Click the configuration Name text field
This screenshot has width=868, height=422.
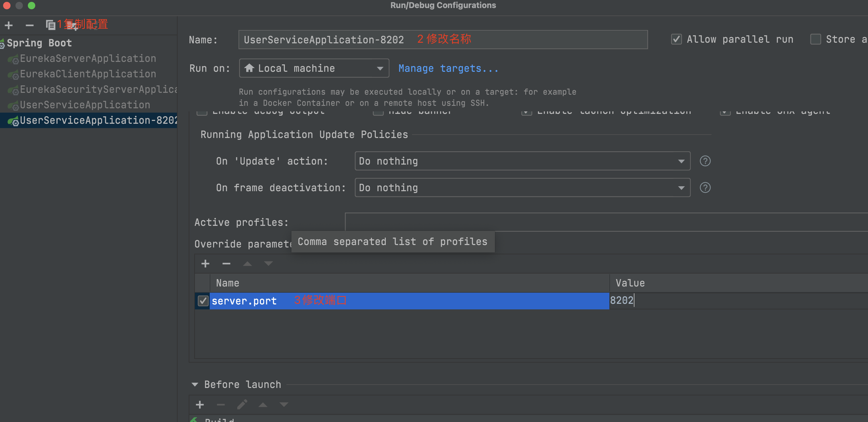coord(539,39)
